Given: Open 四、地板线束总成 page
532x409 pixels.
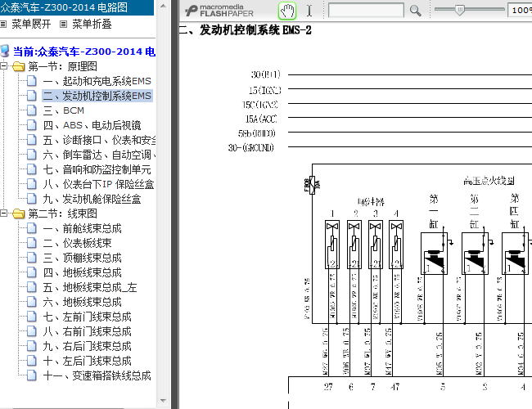Looking at the screenshot, I should pos(82,272).
